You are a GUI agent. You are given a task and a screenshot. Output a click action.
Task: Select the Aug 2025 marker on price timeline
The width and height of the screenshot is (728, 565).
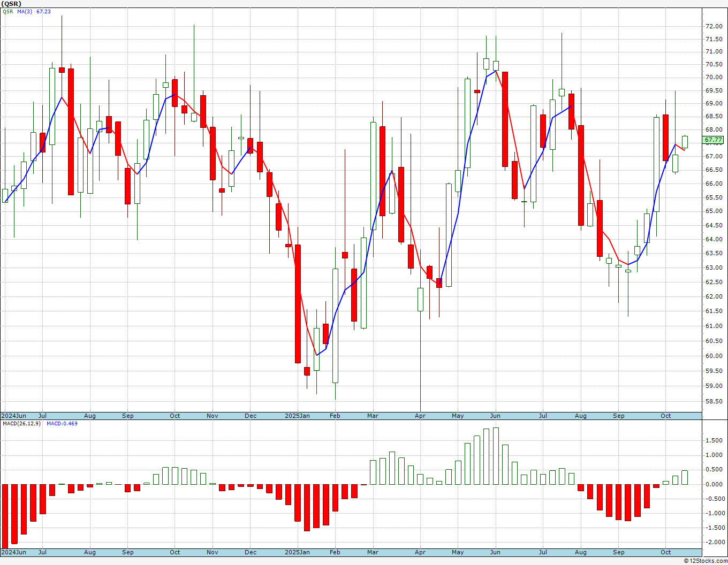click(580, 416)
